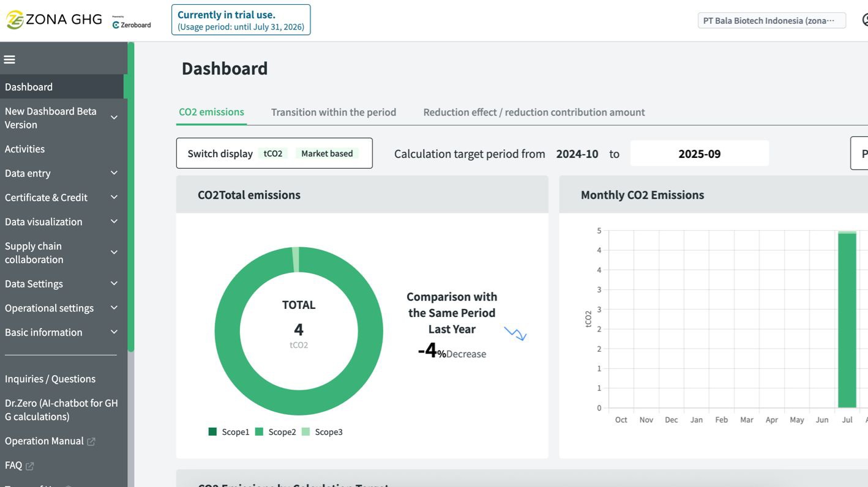Click the 2025-09 period end field
The height and width of the screenshot is (487, 868).
[699, 154]
